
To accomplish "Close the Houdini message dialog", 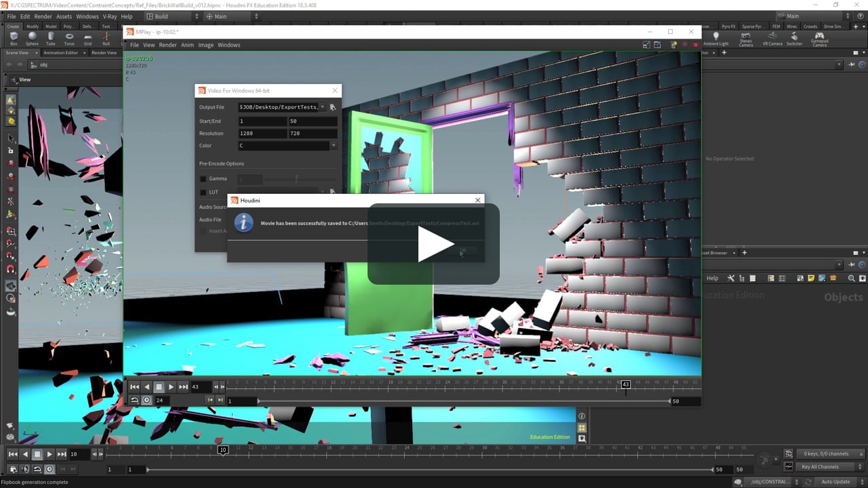I will tap(478, 200).
